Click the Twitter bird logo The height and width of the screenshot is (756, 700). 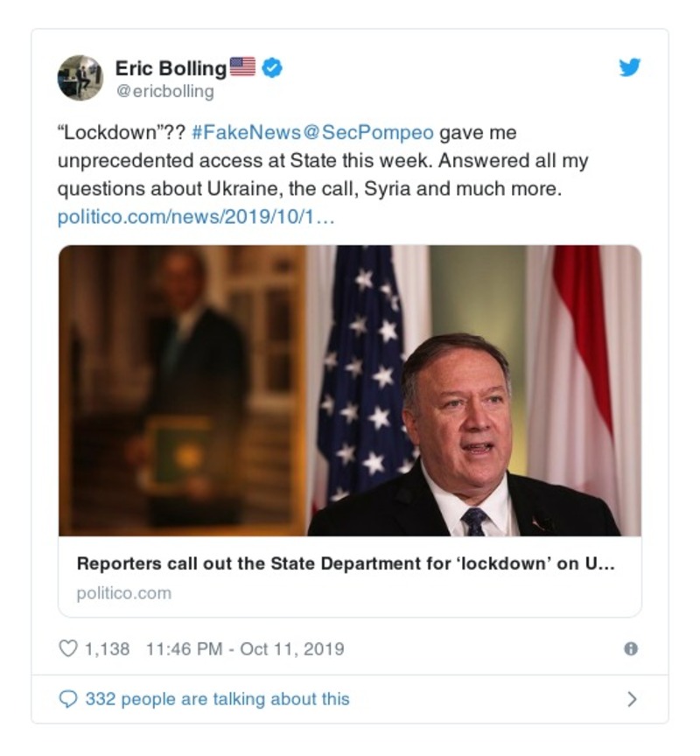coord(630,68)
